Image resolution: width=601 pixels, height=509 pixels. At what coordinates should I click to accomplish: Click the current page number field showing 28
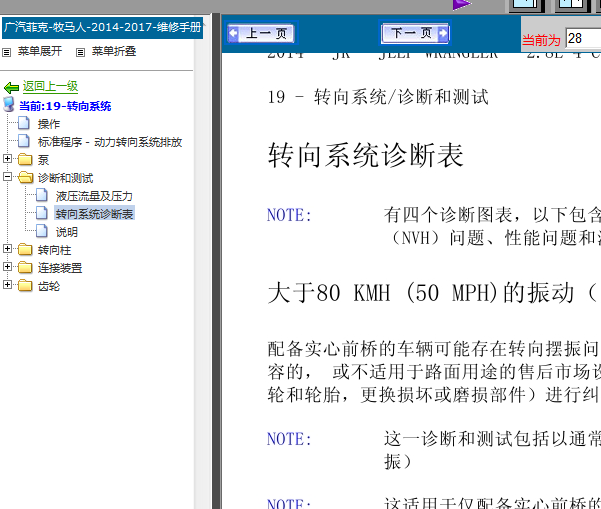tap(583, 38)
